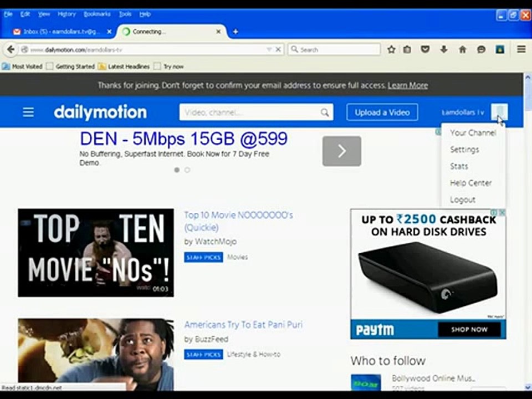Follow the Learn More link

tap(407, 85)
